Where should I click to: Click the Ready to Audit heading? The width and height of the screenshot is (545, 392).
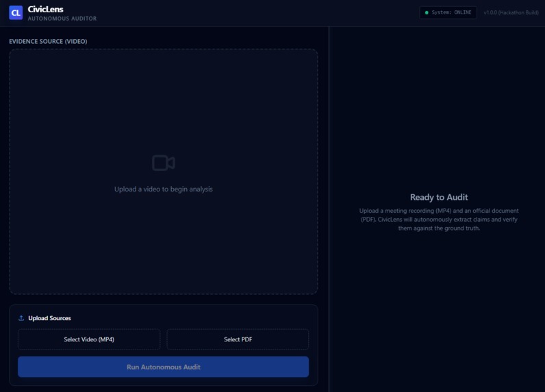click(439, 197)
